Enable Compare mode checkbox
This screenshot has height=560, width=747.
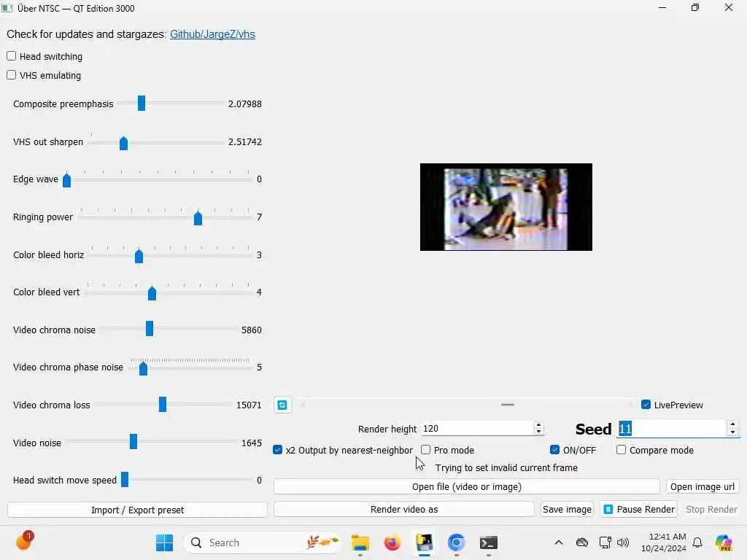622,450
